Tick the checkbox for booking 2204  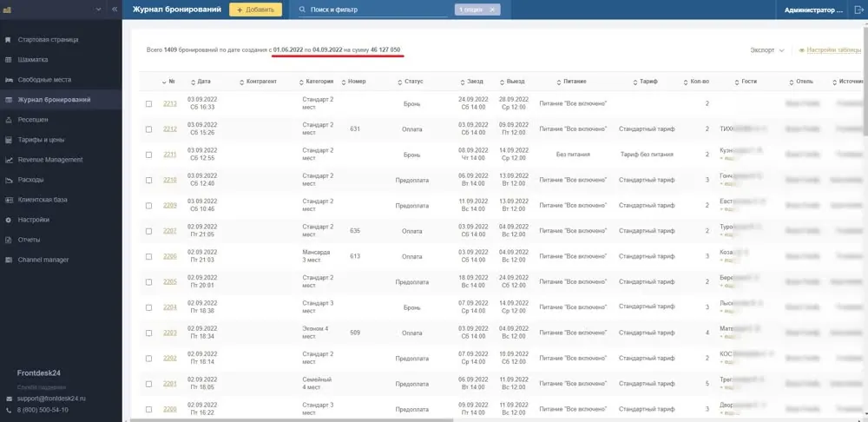tap(149, 307)
